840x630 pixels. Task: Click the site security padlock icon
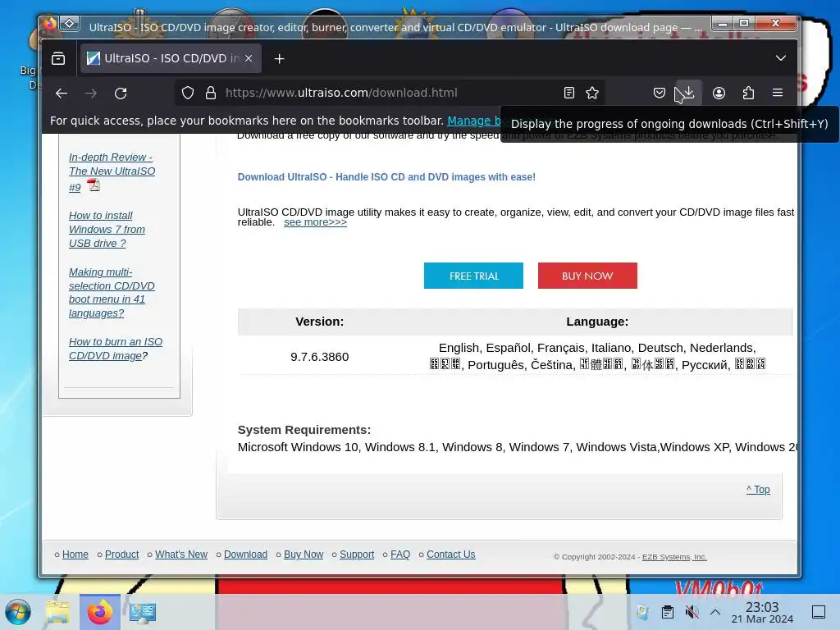click(211, 93)
